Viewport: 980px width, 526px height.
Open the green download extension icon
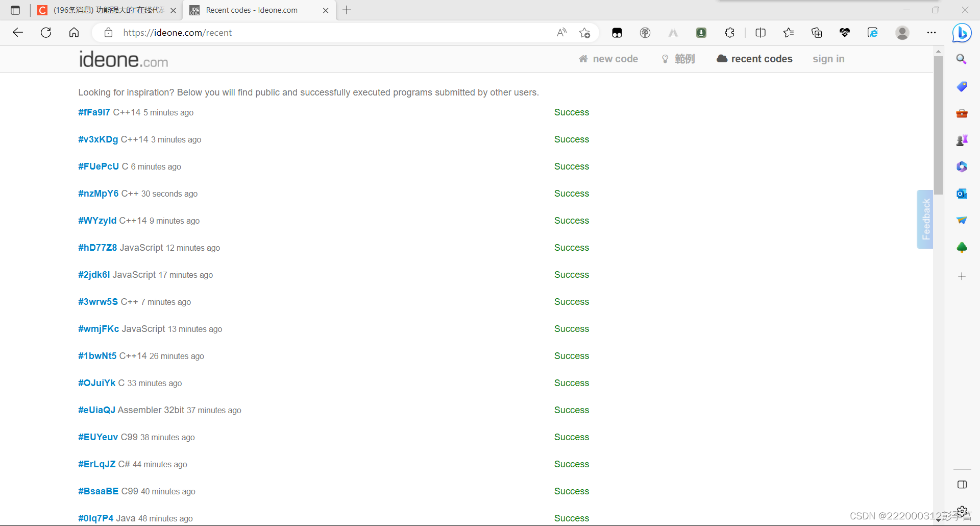tap(701, 33)
